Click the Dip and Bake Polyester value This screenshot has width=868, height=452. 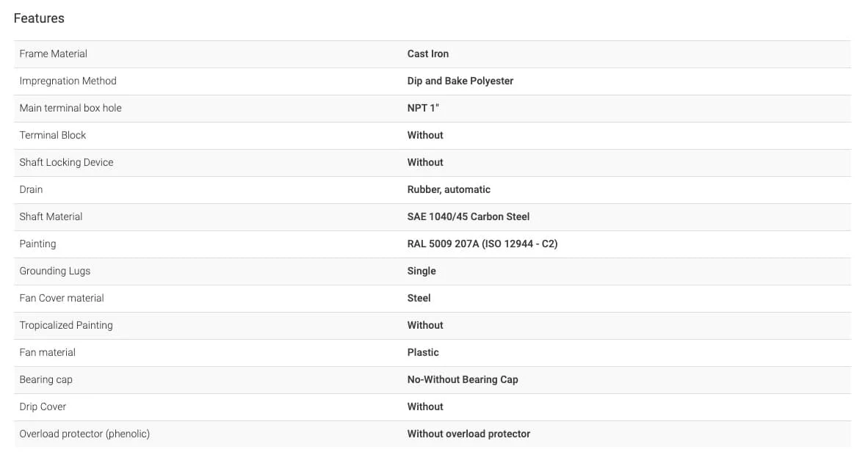[x=460, y=81]
